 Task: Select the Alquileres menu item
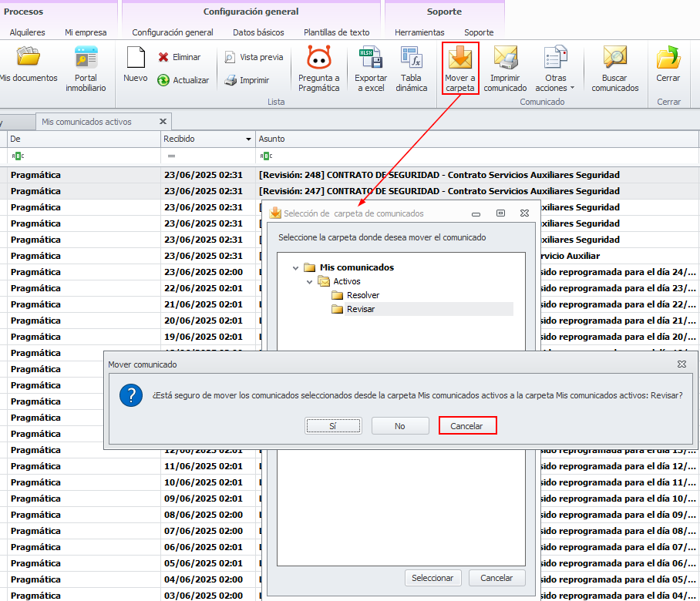pos(27,32)
